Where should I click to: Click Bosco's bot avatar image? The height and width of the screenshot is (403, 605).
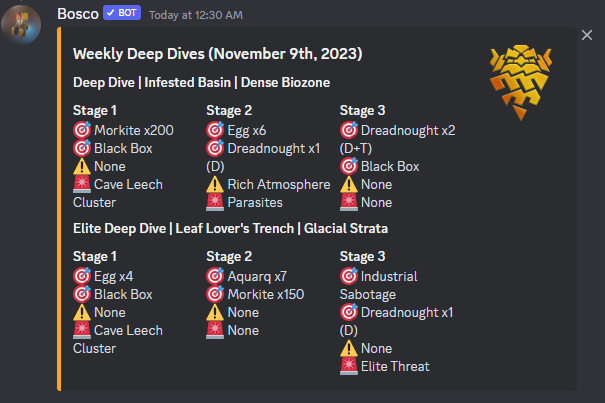coord(21,24)
